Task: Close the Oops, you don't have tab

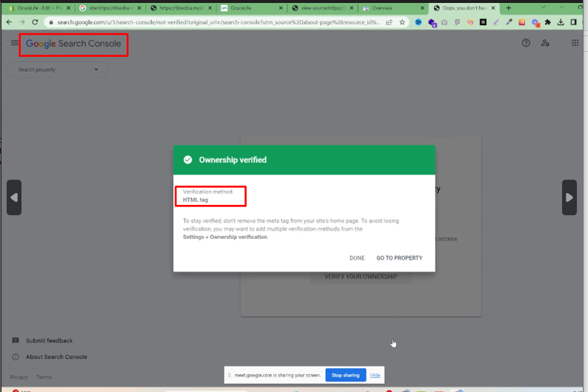Action: pyautogui.click(x=493, y=8)
